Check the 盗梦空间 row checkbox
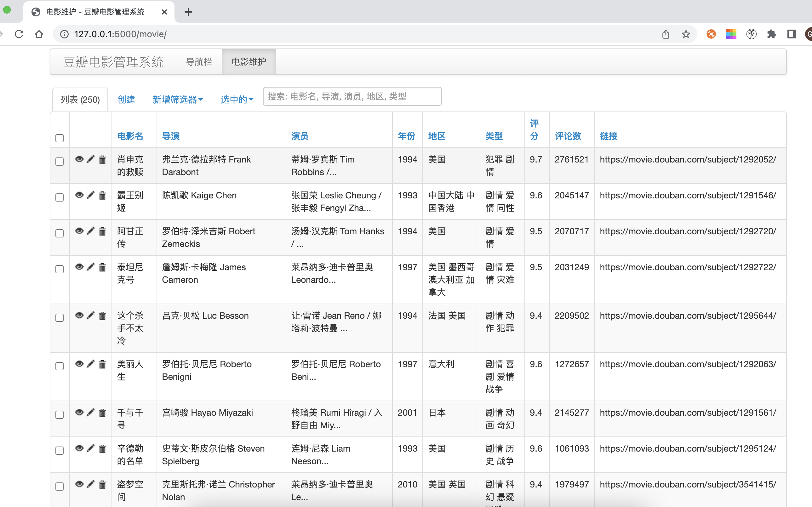The height and width of the screenshot is (507, 812). coord(59,487)
